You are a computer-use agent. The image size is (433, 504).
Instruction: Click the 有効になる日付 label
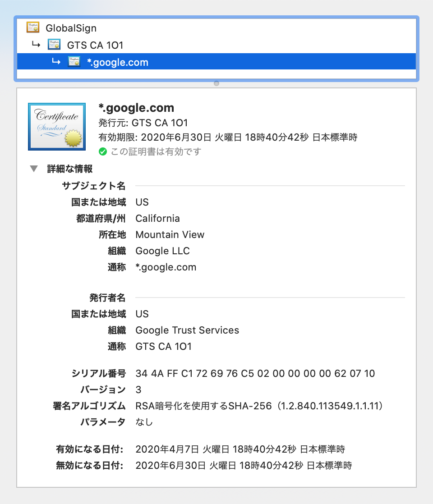(90, 449)
